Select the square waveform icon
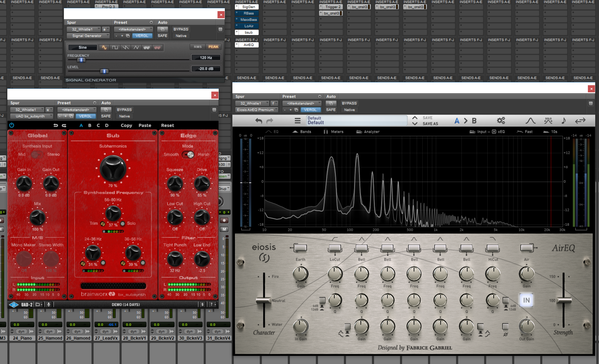This screenshot has width=599, height=364. (x=115, y=47)
